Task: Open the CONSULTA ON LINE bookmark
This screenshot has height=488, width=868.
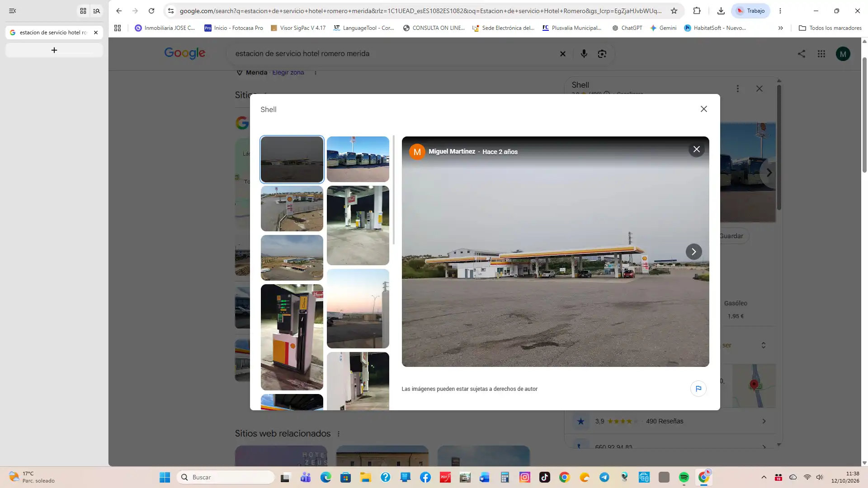Action: click(434, 28)
